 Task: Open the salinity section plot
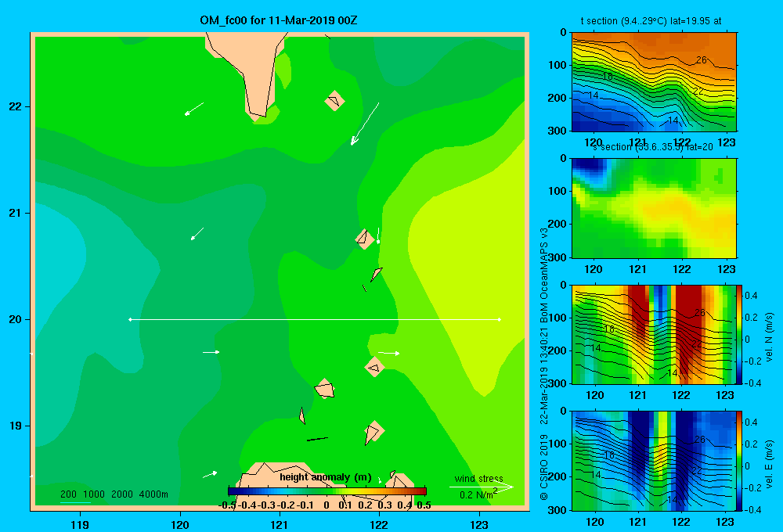[x=654, y=208]
